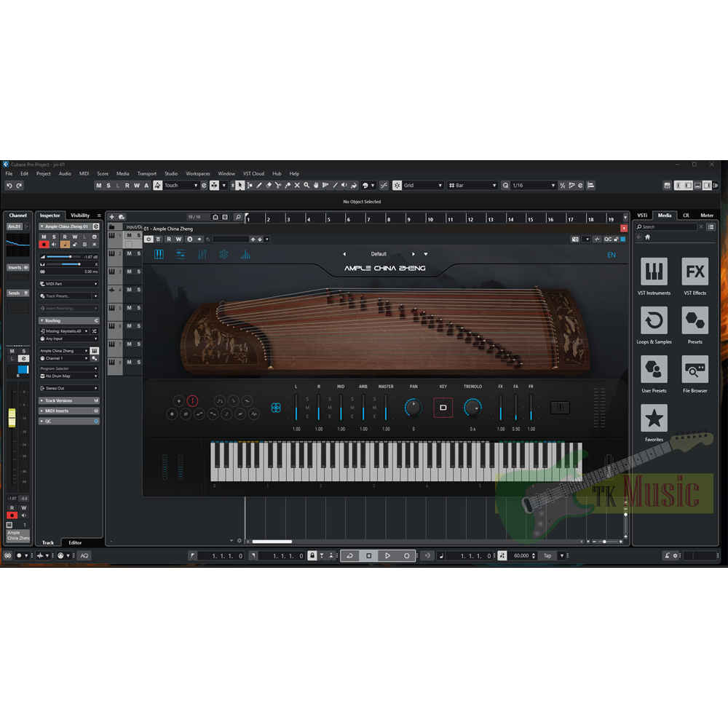Open the Channel 1 dropdown in Inspector
This screenshot has height=728, width=728.
point(64,358)
